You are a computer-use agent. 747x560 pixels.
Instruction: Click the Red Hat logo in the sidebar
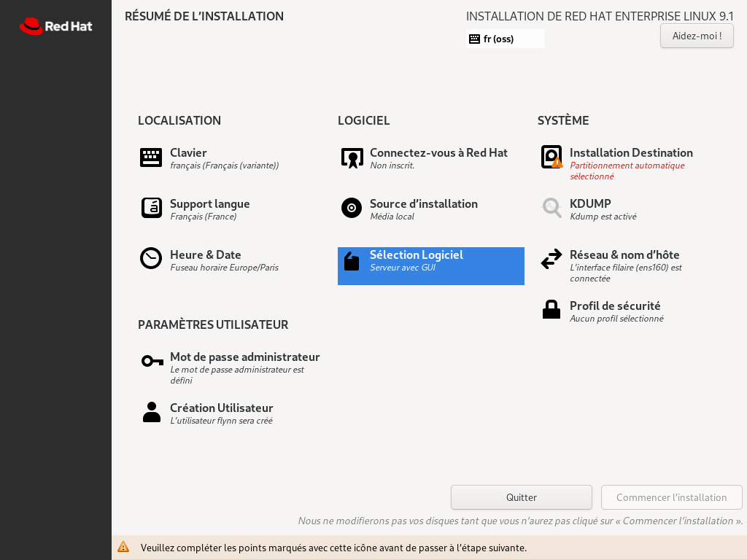[55, 26]
